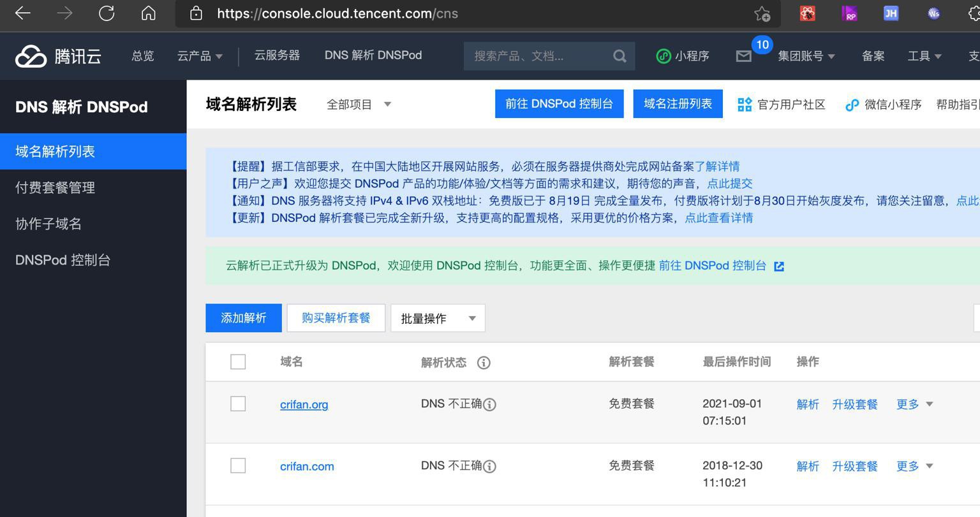This screenshot has width=980, height=517.
Task: Reload the page with the refresh icon
Action: click(107, 13)
